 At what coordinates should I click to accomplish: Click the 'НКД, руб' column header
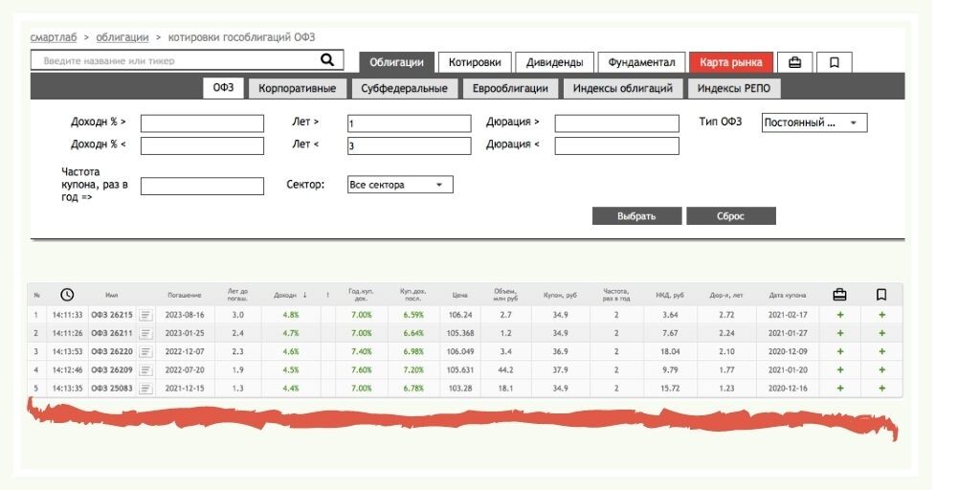click(670, 295)
